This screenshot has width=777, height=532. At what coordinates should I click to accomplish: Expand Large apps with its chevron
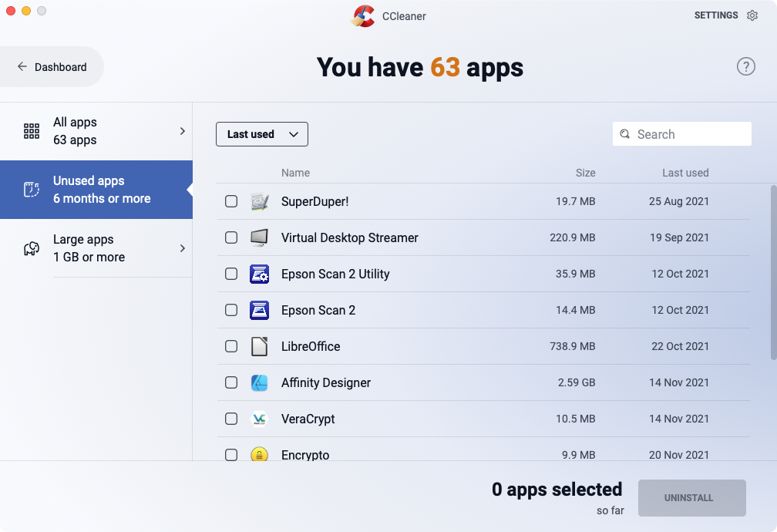pyautogui.click(x=183, y=248)
